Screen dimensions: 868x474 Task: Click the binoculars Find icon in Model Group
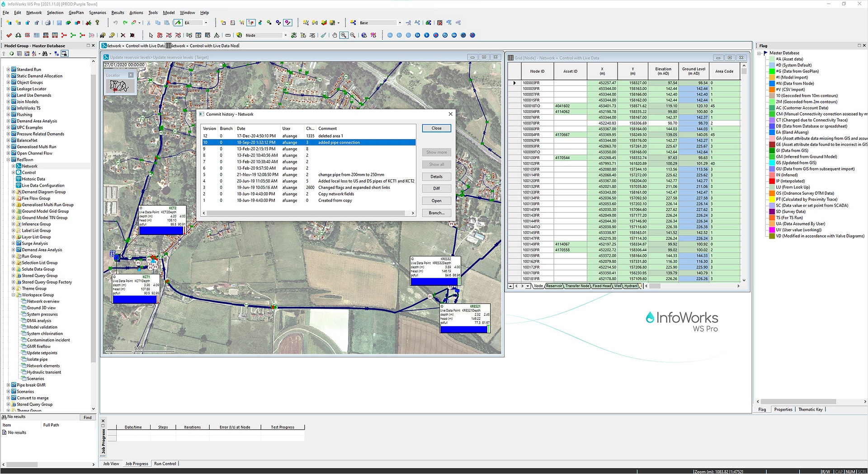pos(44,54)
